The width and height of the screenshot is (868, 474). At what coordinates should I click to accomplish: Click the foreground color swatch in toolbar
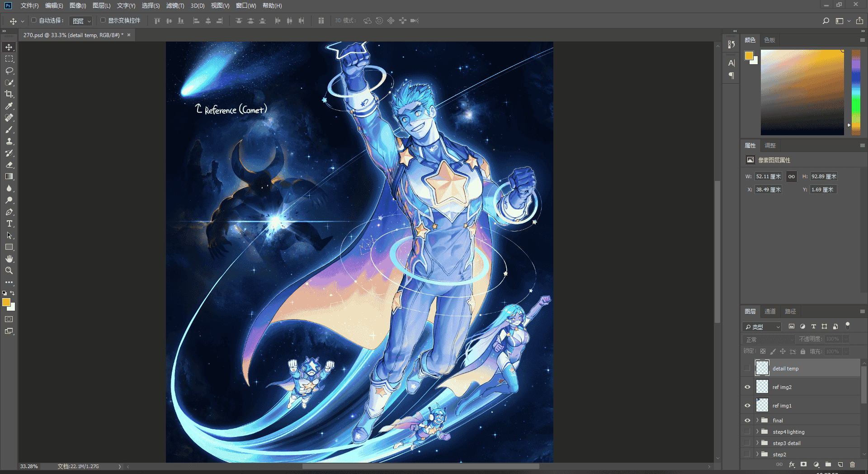pyautogui.click(x=6, y=302)
